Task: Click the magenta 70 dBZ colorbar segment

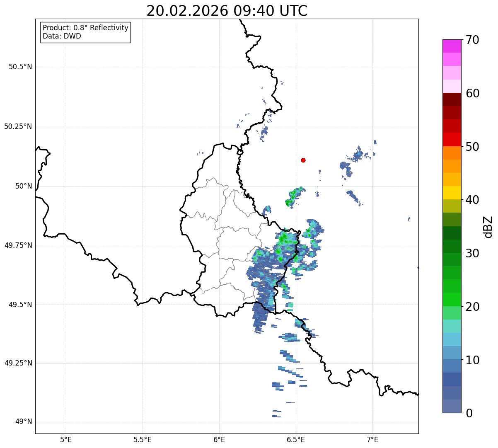Action: point(452,46)
